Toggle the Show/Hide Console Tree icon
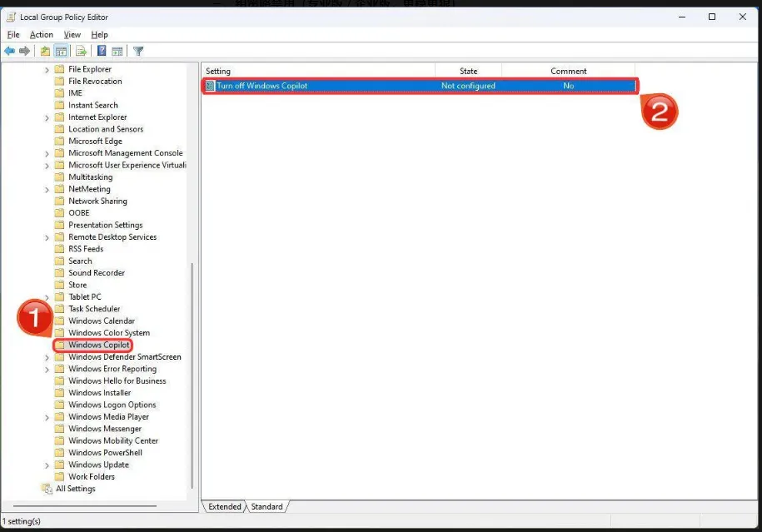 [62, 51]
